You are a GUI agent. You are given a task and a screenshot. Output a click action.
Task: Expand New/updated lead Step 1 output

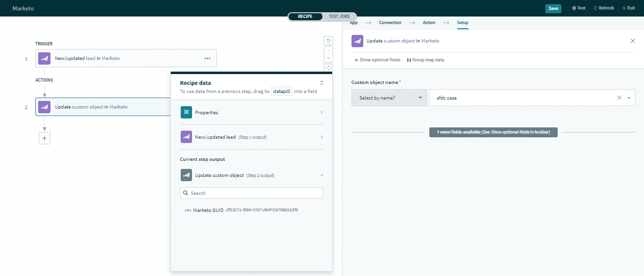pos(251,137)
